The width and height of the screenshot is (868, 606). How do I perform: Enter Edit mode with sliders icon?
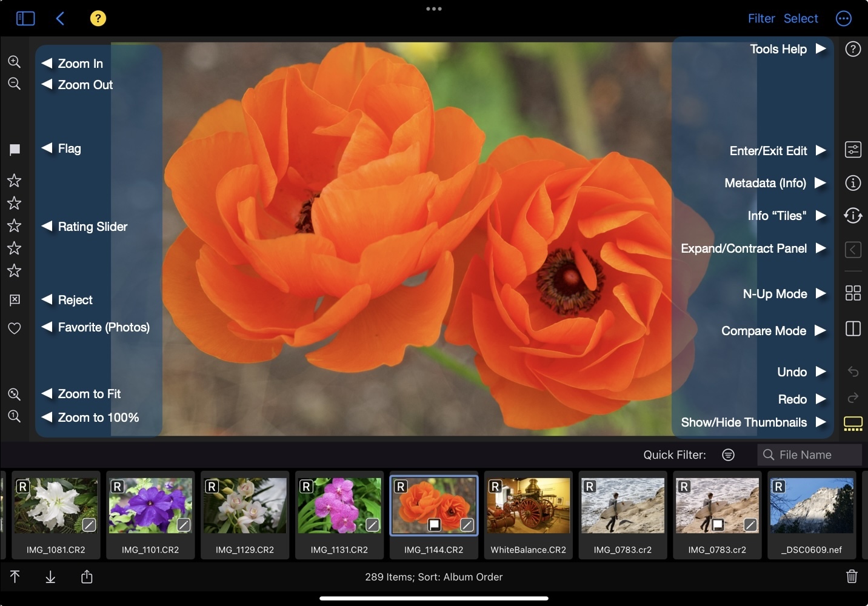[853, 150]
